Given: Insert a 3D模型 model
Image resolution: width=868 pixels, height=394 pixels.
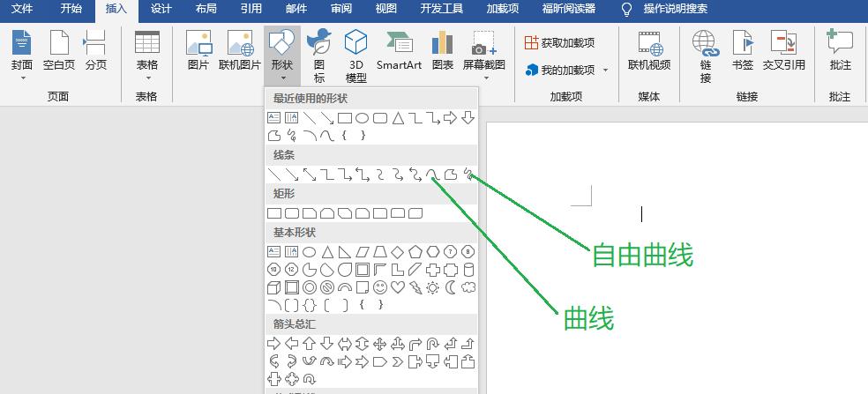Looking at the screenshot, I should [x=356, y=56].
